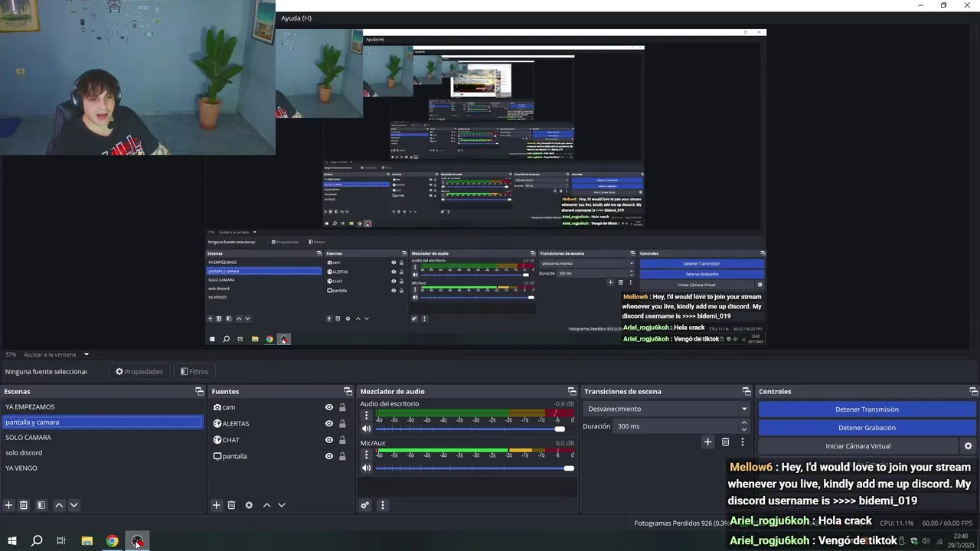Move selected scene up
This screenshot has width=980, height=551.
(59, 505)
